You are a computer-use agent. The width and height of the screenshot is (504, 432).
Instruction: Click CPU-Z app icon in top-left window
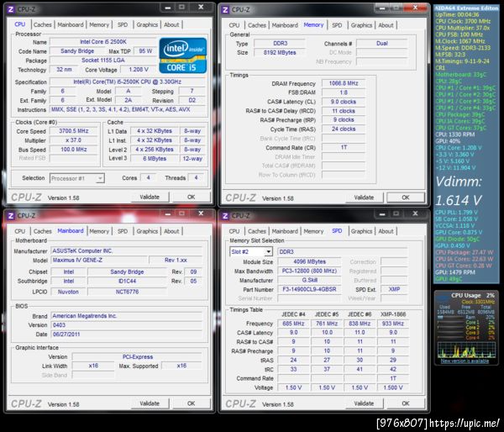pyautogui.click(x=11, y=9)
